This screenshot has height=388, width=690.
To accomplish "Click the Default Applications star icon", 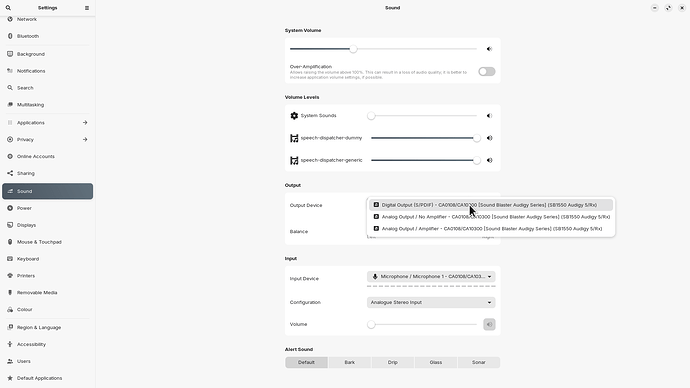I will 10,378.
